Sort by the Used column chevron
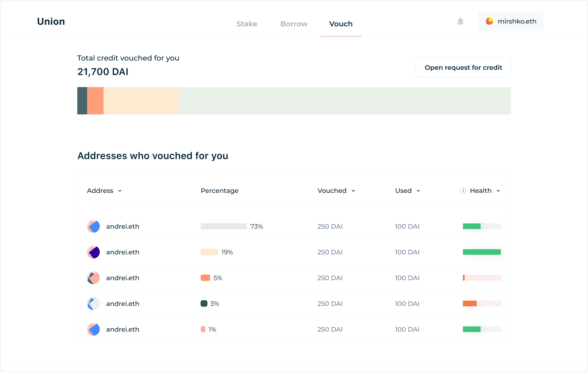Image resolution: width=588 pixels, height=372 pixels. (418, 191)
